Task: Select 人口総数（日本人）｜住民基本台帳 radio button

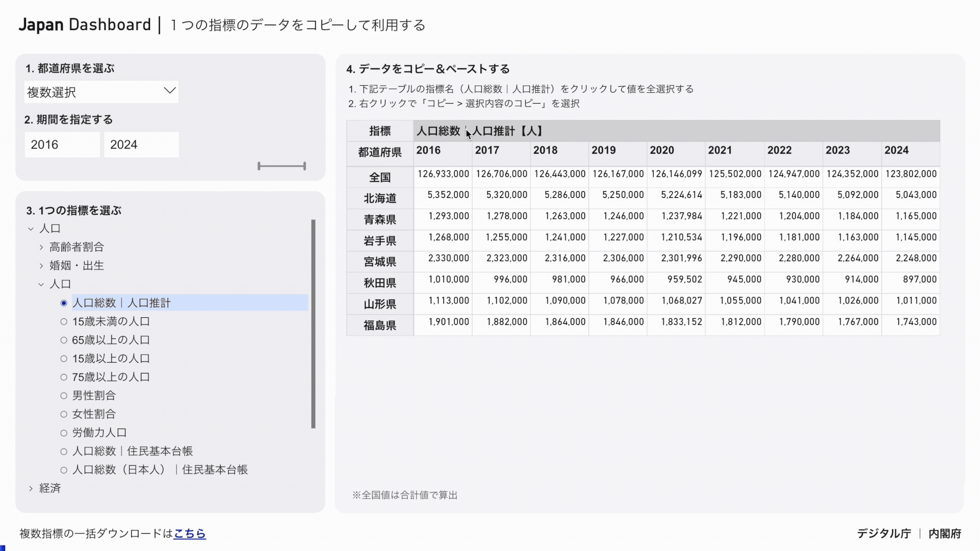Action: coord(64,470)
